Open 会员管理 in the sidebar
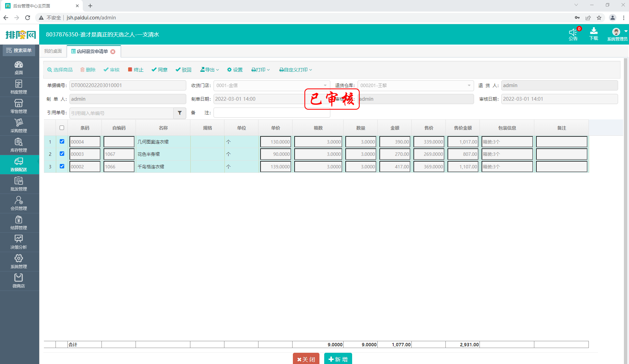 click(19, 203)
